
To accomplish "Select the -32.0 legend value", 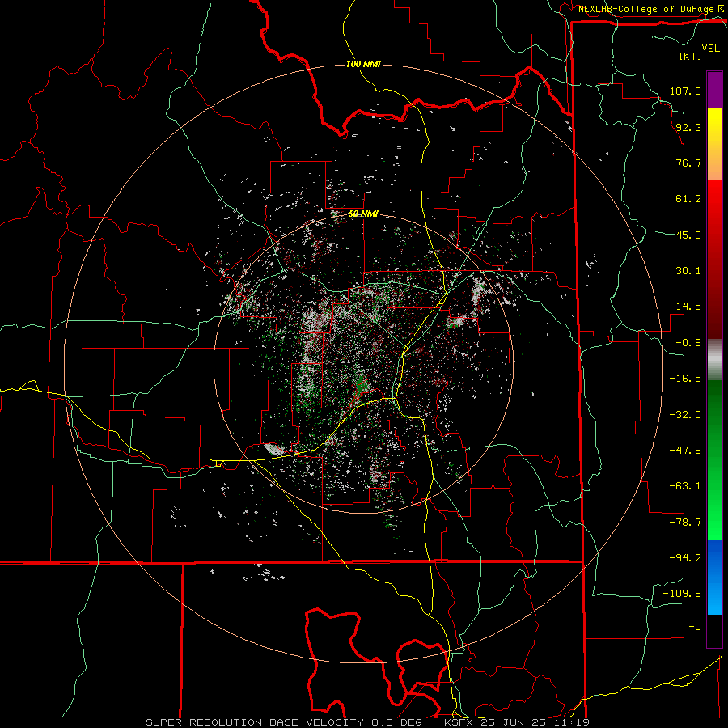I will pos(685,415).
